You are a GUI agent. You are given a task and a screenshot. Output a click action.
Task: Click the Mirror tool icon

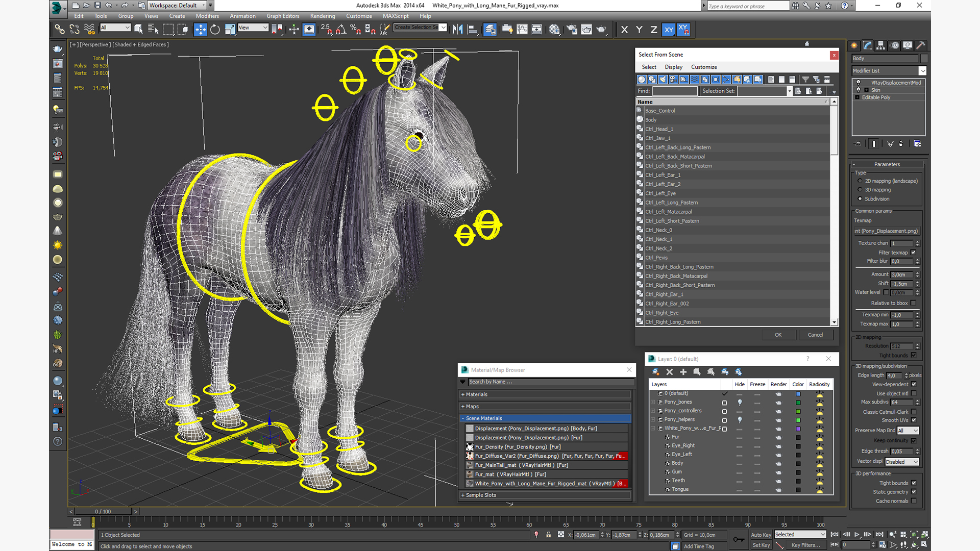(x=457, y=30)
